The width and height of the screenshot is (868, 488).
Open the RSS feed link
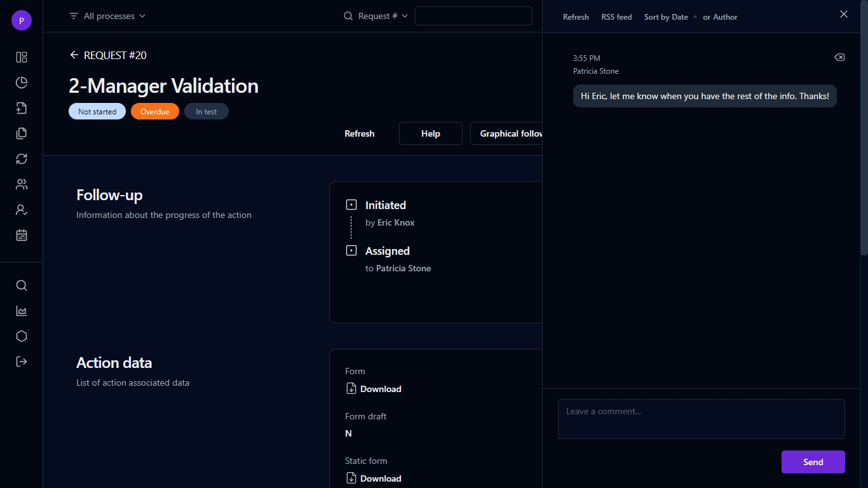tap(616, 17)
